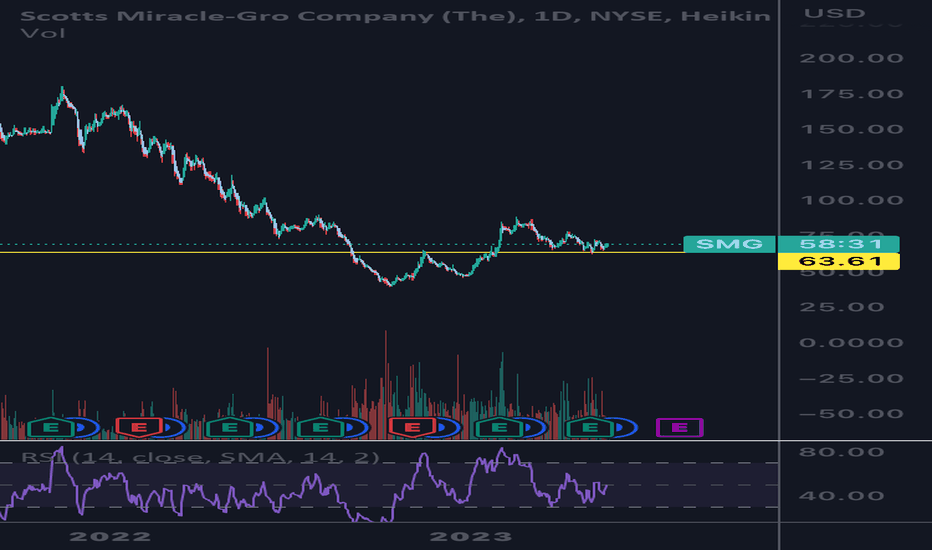
Task: Click the RSI 80.00 axis label
Action: click(x=841, y=452)
